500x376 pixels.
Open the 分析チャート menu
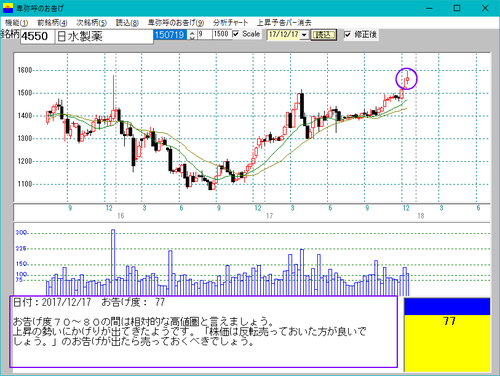[x=231, y=23]
